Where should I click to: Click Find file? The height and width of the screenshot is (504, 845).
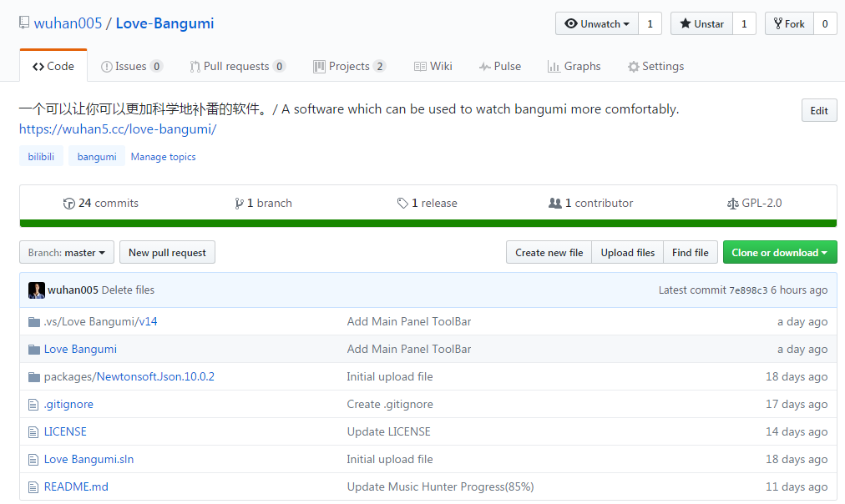click(x=691, y=253)
